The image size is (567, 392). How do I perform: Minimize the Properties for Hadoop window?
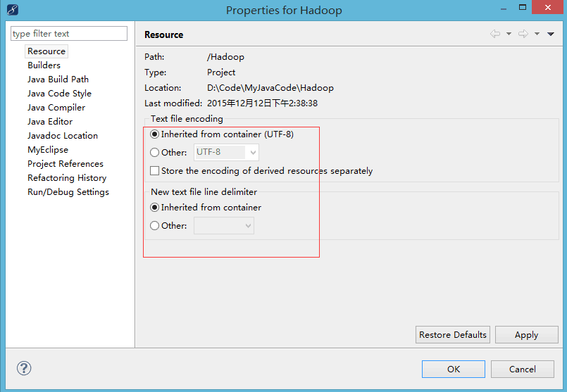click(504, 8)
